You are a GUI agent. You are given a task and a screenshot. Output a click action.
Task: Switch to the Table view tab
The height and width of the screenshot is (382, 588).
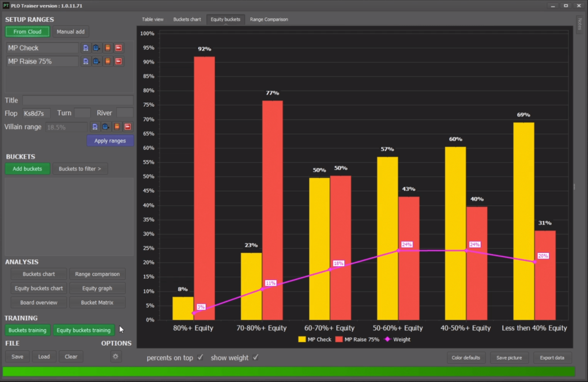coord(153,19)
